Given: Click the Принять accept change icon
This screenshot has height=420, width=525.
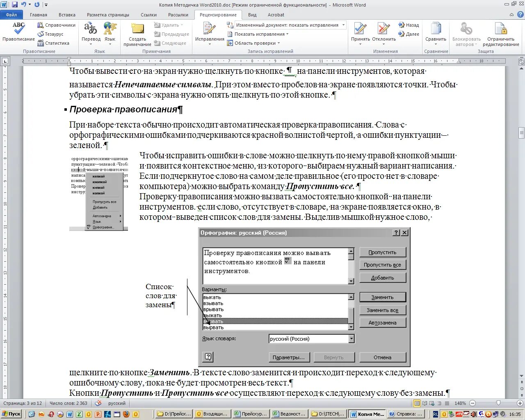Looking at the screenshot, I should coord(360,29).
